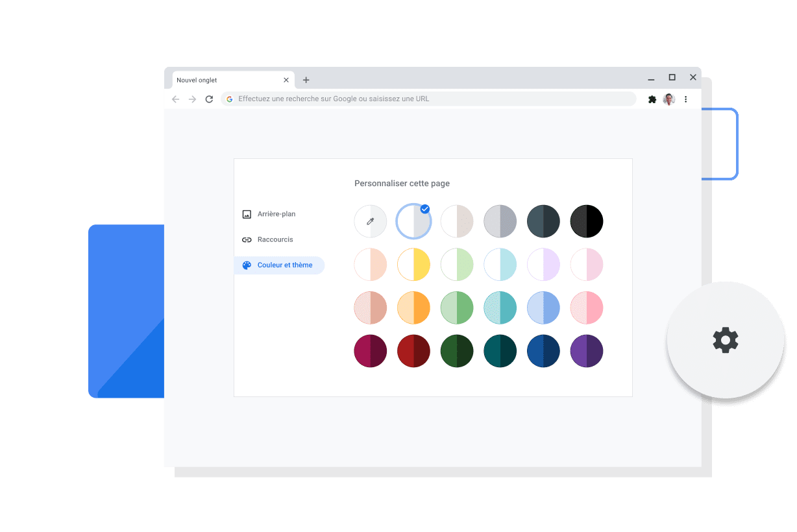Click the Google logo in the address bar
This screenshot has width=797, height=532.
point(229,99)
